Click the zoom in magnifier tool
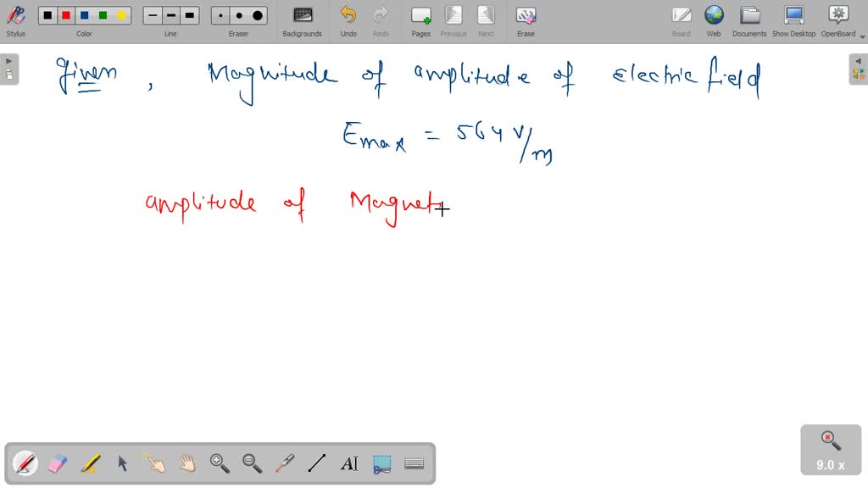Image resolution: width=868 pixels, height=488 pixels. [220, 463]
